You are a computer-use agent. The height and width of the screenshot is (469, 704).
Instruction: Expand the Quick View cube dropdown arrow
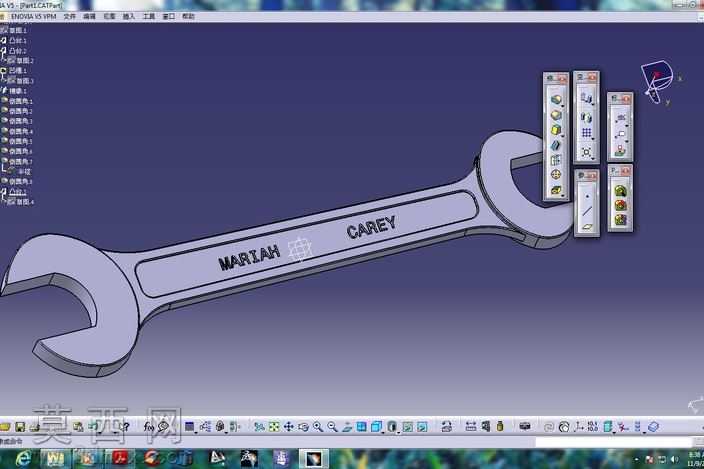[x=383, y=432]
